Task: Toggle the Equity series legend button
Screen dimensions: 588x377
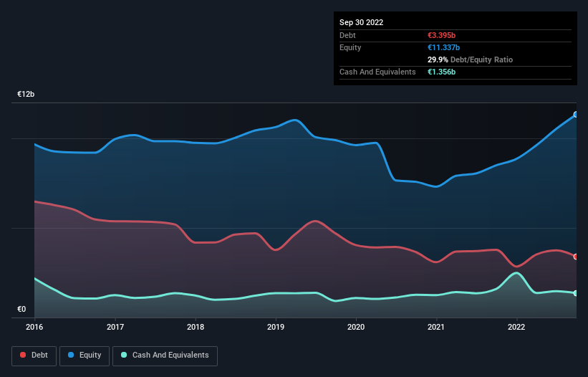Action: [x=85, y=355]
